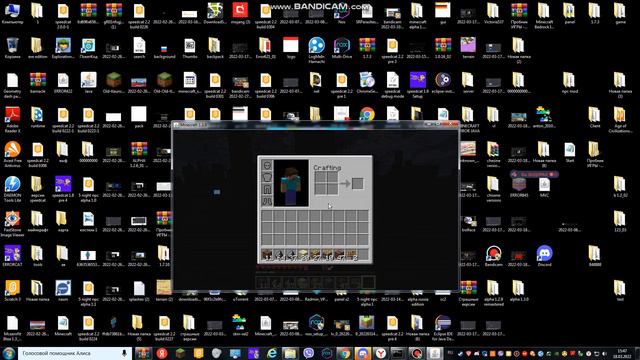Open Viber from the taskbar
This screenshot has width=640, height=360.
point(309,353)
